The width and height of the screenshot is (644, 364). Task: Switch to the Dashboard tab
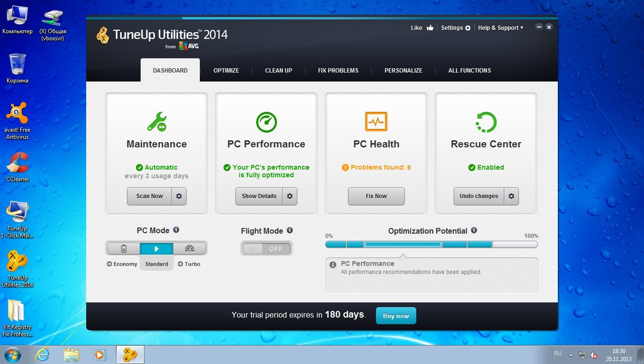(x=170, y=70)
